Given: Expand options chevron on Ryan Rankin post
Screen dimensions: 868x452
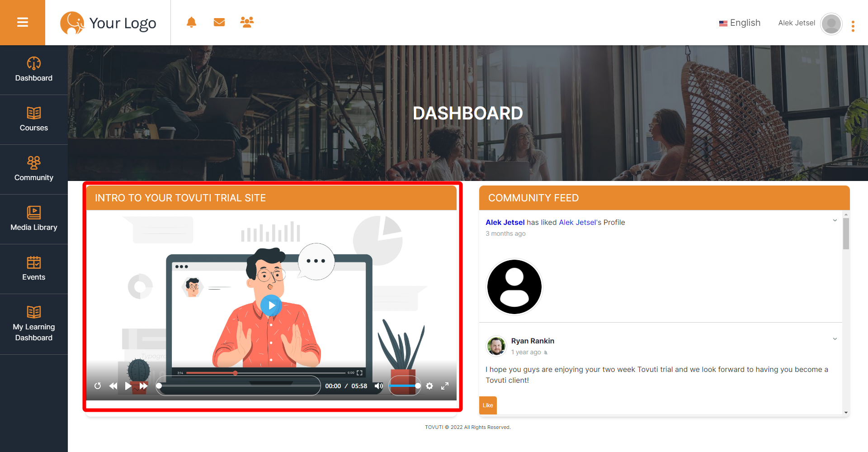Looking at the screenshot, I should click(835, 339).
